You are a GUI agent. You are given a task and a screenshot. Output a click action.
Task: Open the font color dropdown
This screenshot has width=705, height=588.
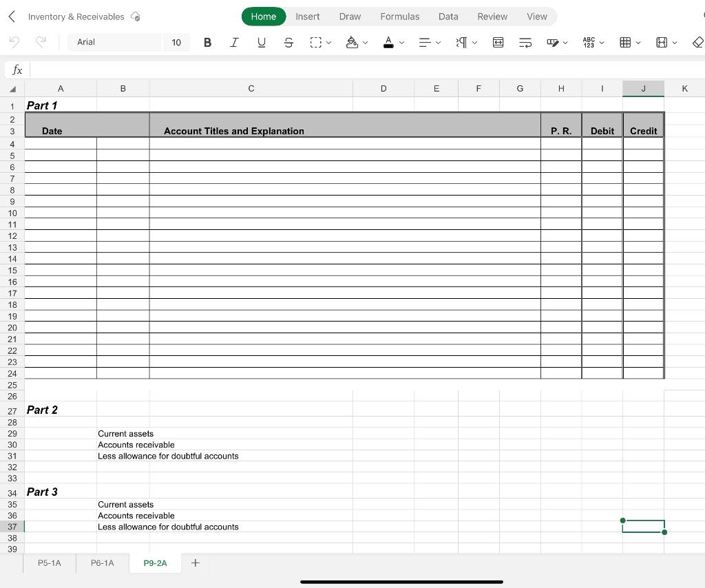tap(401, 42)
